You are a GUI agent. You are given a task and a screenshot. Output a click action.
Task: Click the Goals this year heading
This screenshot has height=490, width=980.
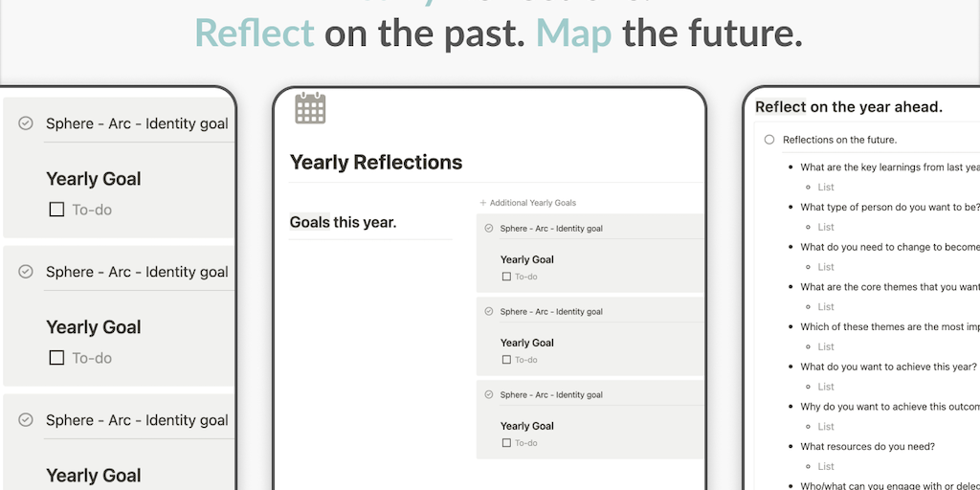pyautogui.click(x=343, y=223)
